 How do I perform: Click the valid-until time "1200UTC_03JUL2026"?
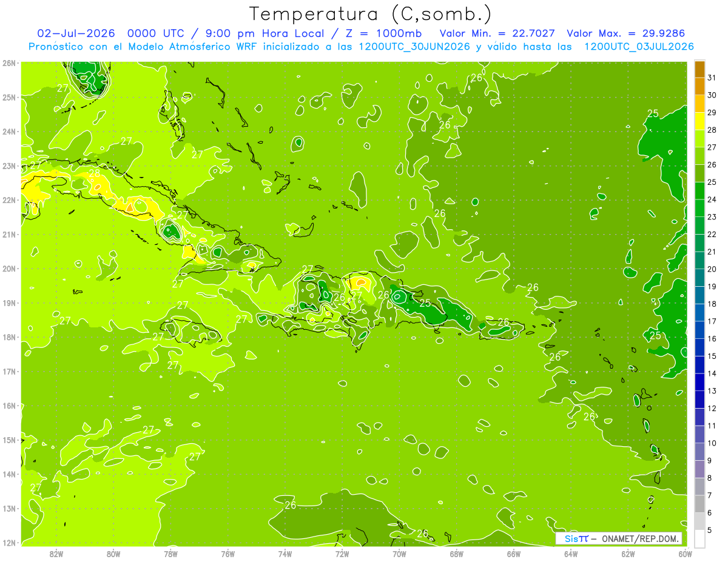tap(639, 47)
